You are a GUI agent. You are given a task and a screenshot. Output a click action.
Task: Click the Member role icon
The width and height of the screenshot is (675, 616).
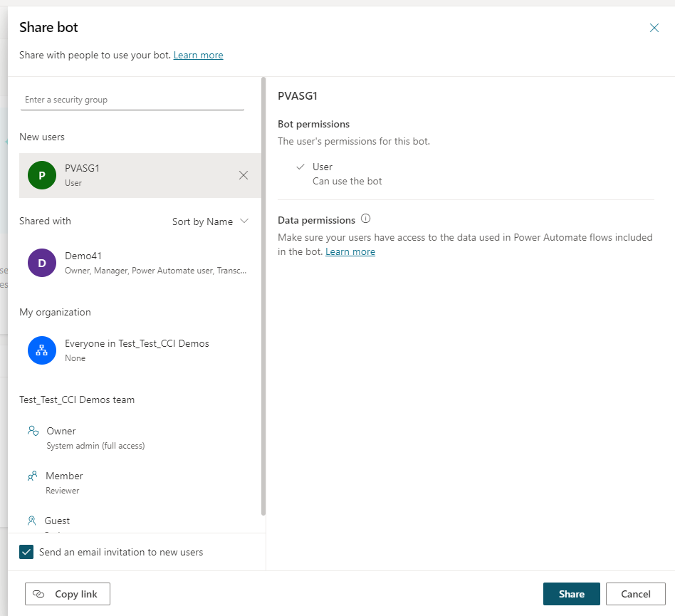point(32,476)
